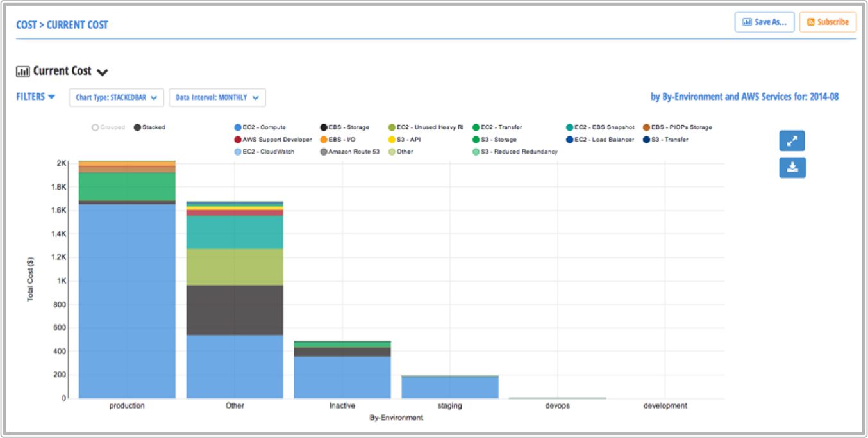This screenshot has width=868, height=438.
Task: Click the Subscribe button
Action: tap(827, 22)
